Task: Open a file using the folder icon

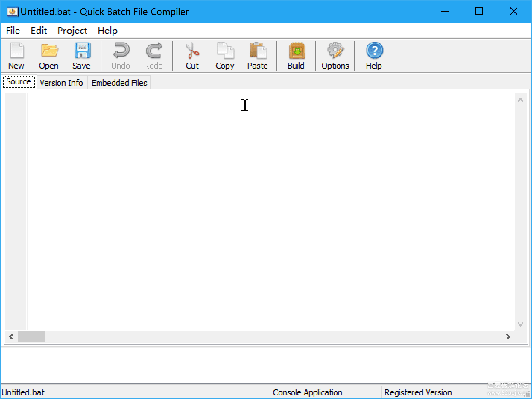Action: pyautogui.click(x=49, y=56)
